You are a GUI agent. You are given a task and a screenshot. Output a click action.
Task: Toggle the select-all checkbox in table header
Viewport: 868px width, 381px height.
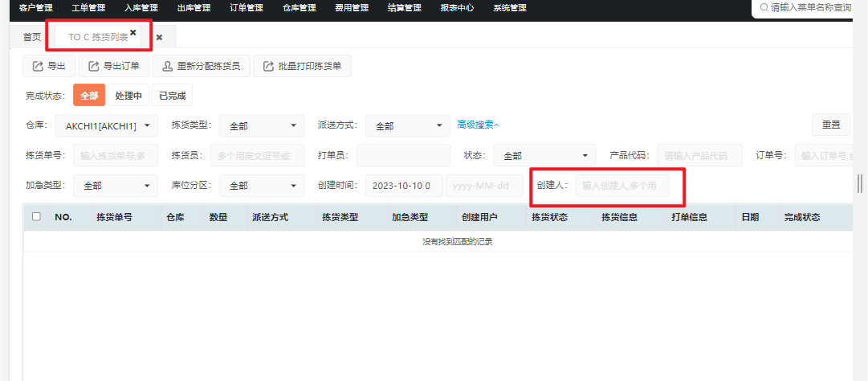pyautogui.click(x=37, y=216)
